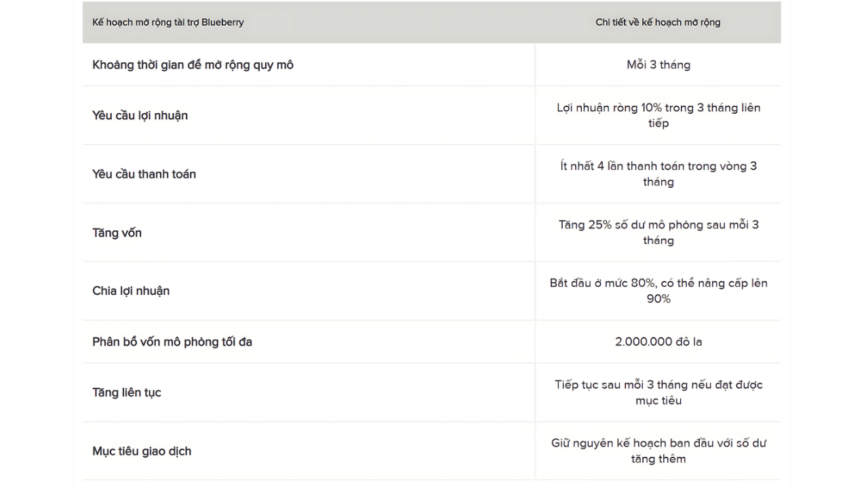Click the word 'Blueberry' in the table header
This screenshot has width=868, height=488.
[222, 22]
